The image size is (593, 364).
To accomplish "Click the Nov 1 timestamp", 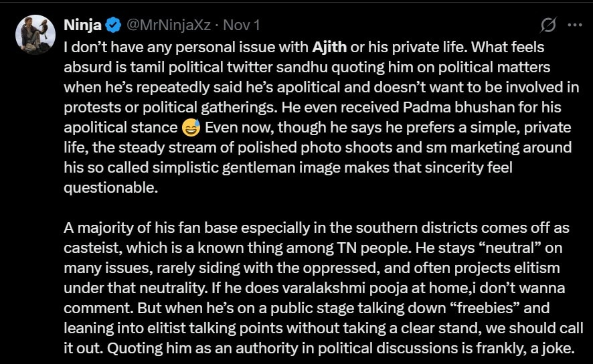I will click(241, 26).
